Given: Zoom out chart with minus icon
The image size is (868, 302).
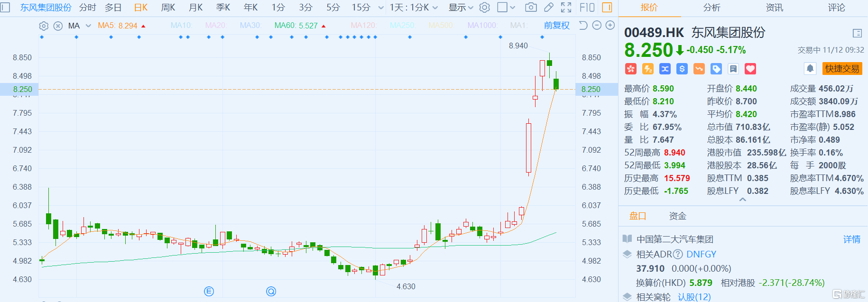Looking at the screenshot, I should (597, 26).
